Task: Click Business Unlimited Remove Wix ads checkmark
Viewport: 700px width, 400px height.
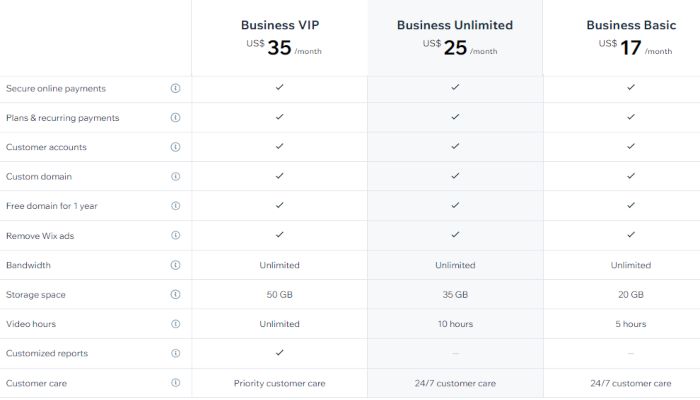Action: (455, 235)
